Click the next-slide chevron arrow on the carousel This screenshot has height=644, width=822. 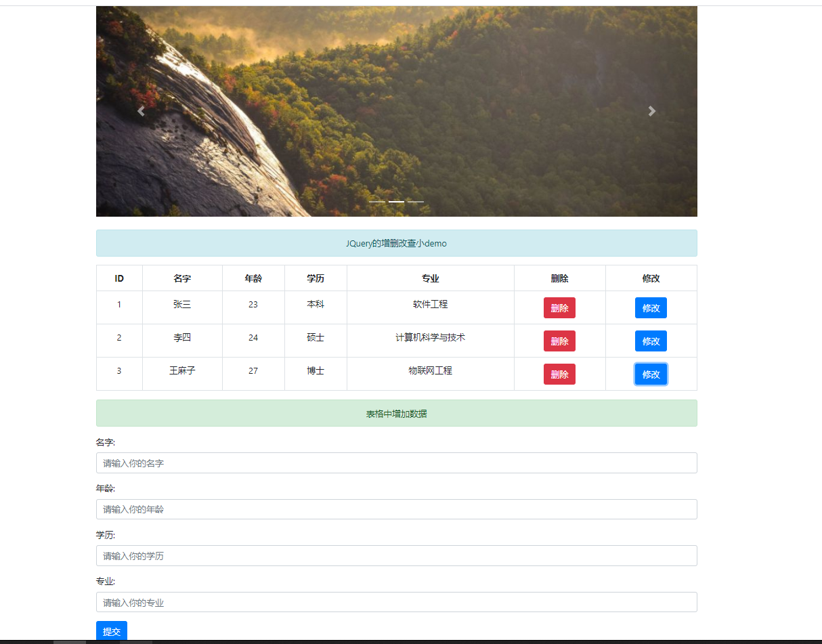pyautogui.click(x=651, y=111)
